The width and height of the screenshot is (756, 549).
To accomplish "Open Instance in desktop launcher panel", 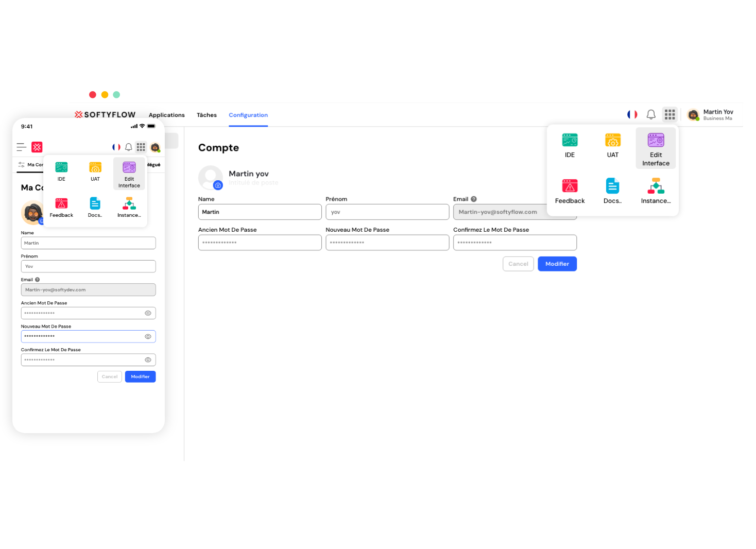I will [x=656, y=191].
